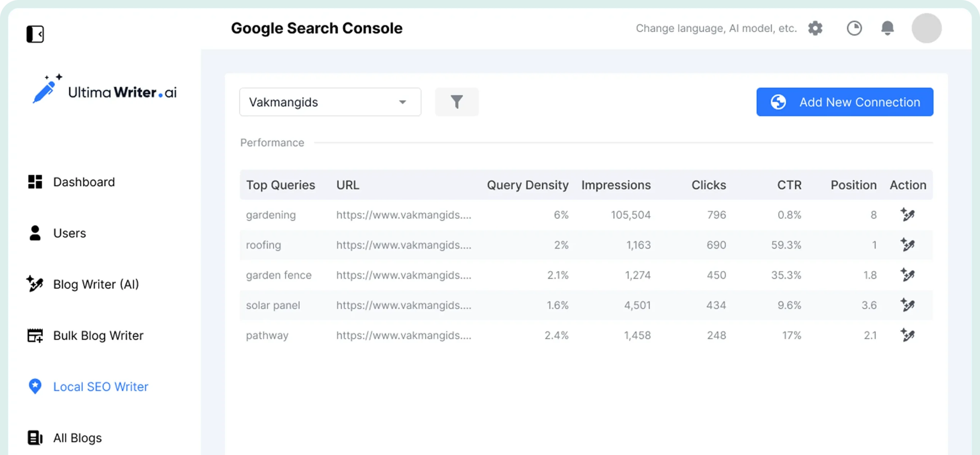Screen dimensions: 980x455
Task: Sort by the Position column header
Action: [853, 185]
